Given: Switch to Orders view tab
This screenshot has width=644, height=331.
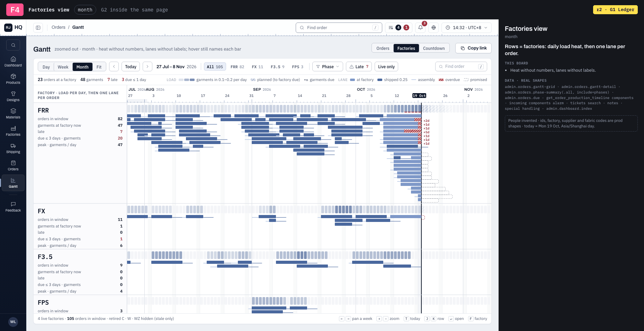Looking at the screenshot, I should tap(383, 48).
